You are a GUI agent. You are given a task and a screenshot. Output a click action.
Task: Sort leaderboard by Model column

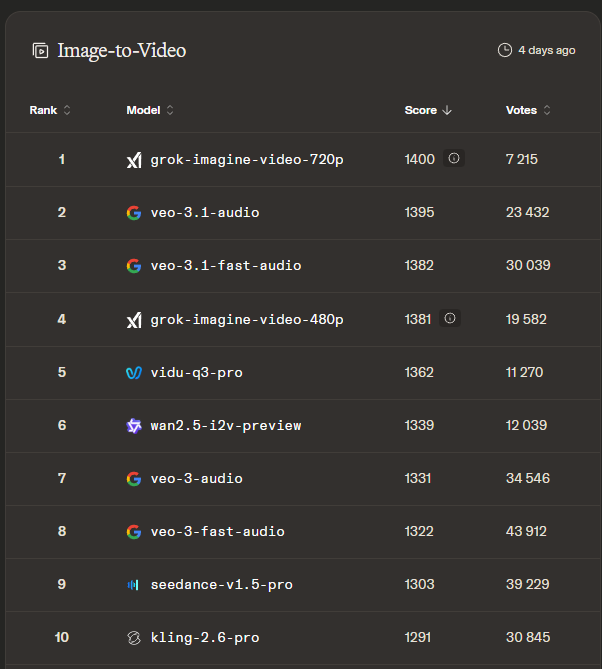click(150, 110)
